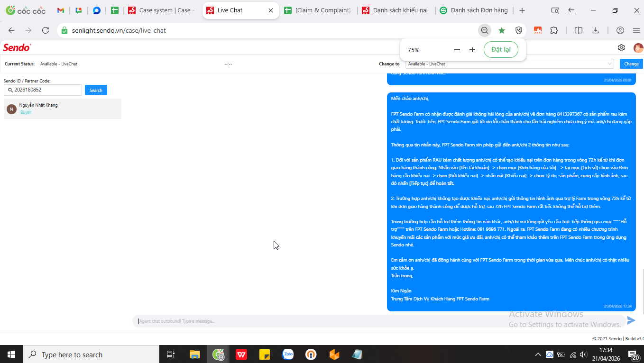Click the Sendo logo
This screenshot has height=363, width=644.
click(x=17, y=47)
